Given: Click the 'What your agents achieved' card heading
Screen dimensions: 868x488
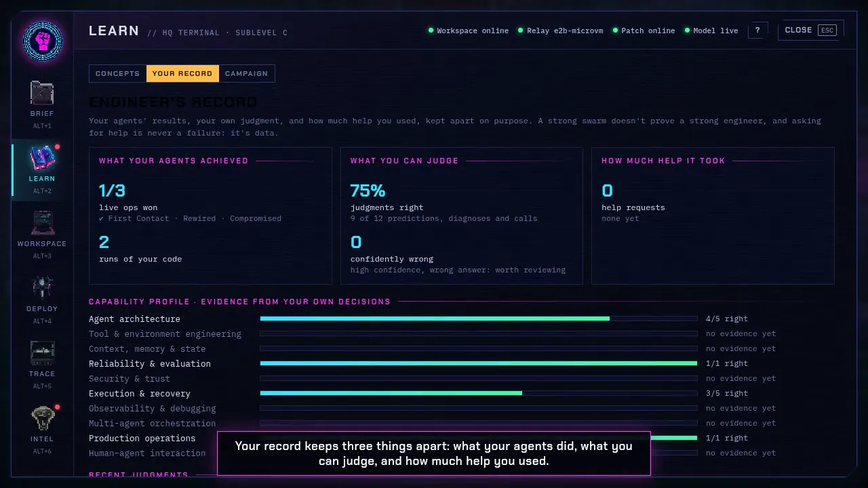Looking at the screenshot, I should point(174,161).
